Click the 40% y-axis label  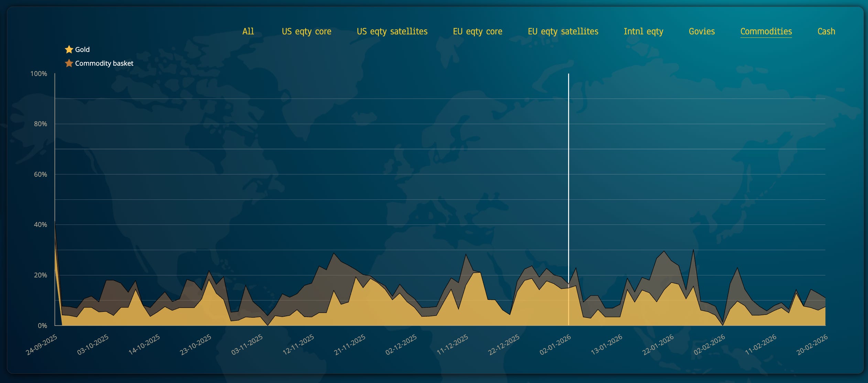[x=40, y=225]
